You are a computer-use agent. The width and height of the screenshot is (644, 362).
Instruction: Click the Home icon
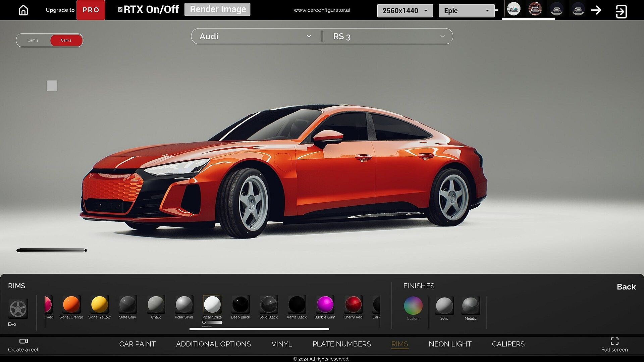[23, 10]
